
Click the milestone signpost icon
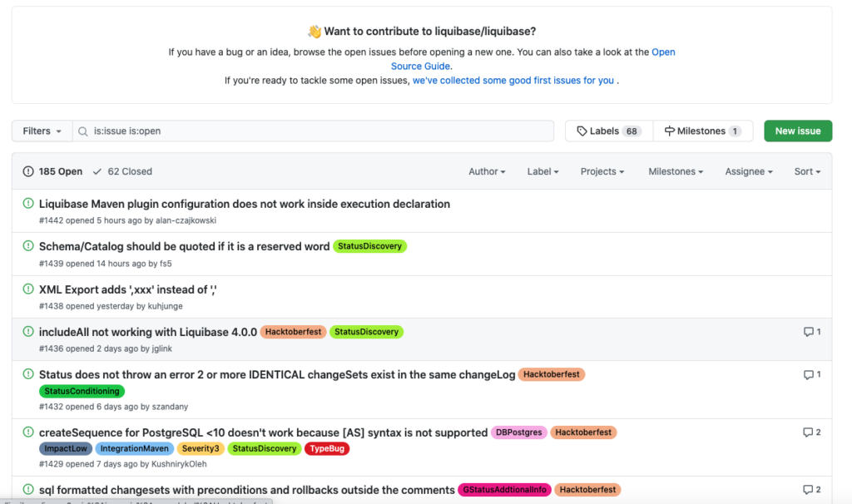670,131
